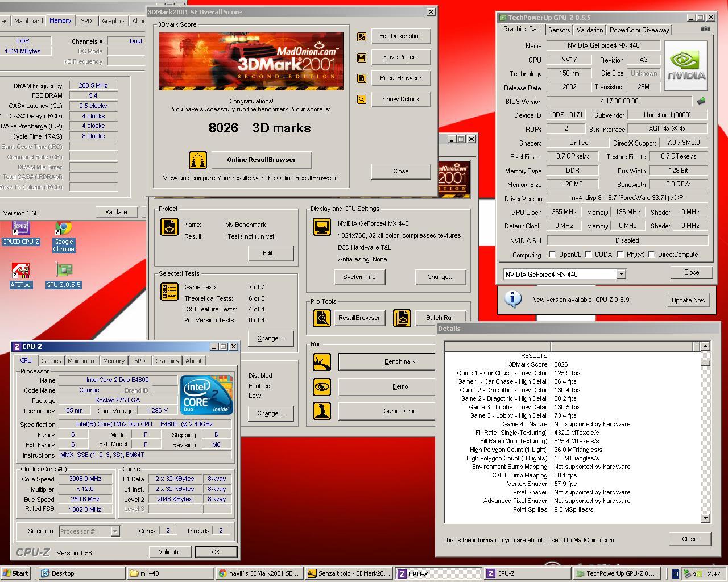Click the Edit Description icon in score window
728x582 pixels.
[362, 36]
